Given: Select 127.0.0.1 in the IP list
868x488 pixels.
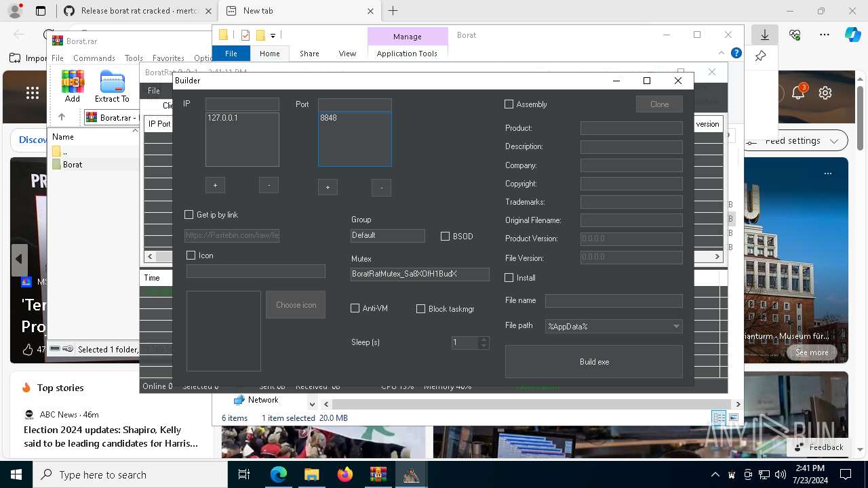Looking at the screenshot, I should click(x=222, y=118).
